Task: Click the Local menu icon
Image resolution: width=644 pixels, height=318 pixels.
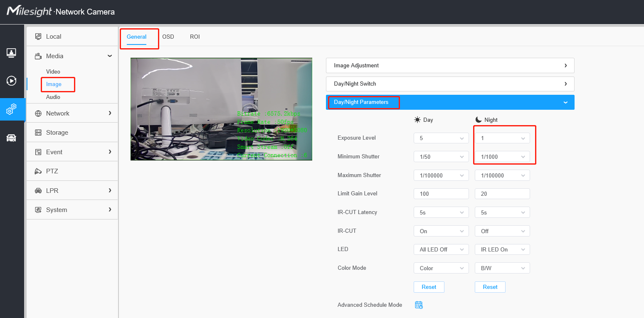Action: (38, 37)
